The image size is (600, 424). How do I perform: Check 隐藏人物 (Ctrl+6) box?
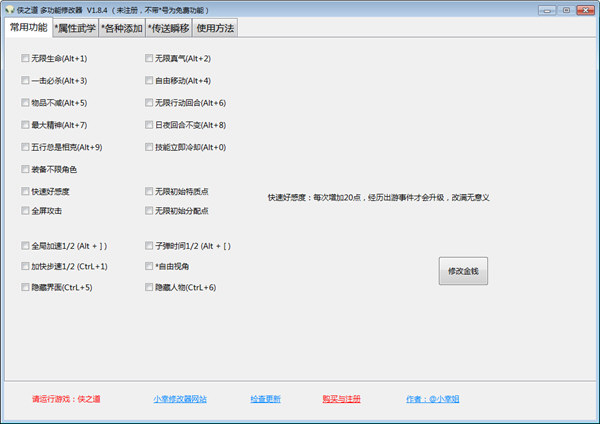(x=149, y=287)
